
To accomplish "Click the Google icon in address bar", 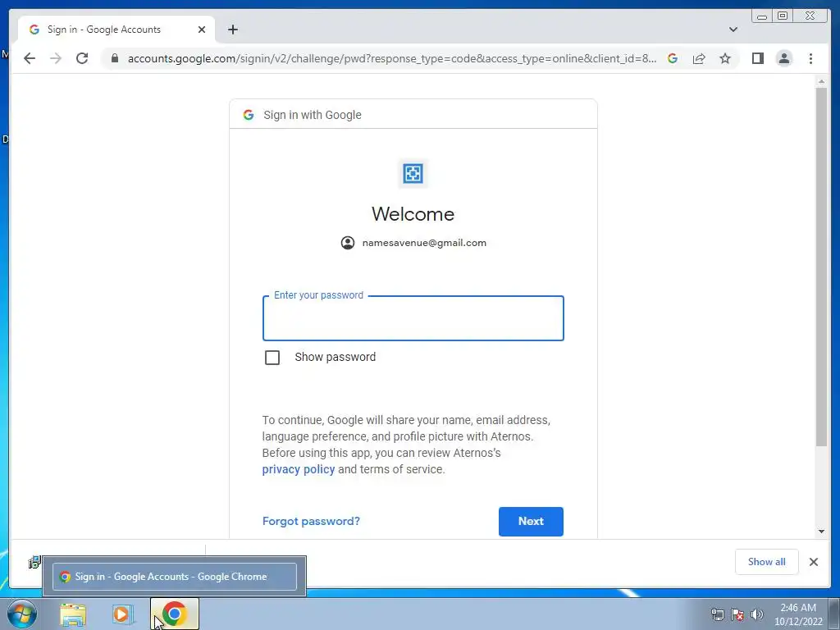I will point(673,58).
